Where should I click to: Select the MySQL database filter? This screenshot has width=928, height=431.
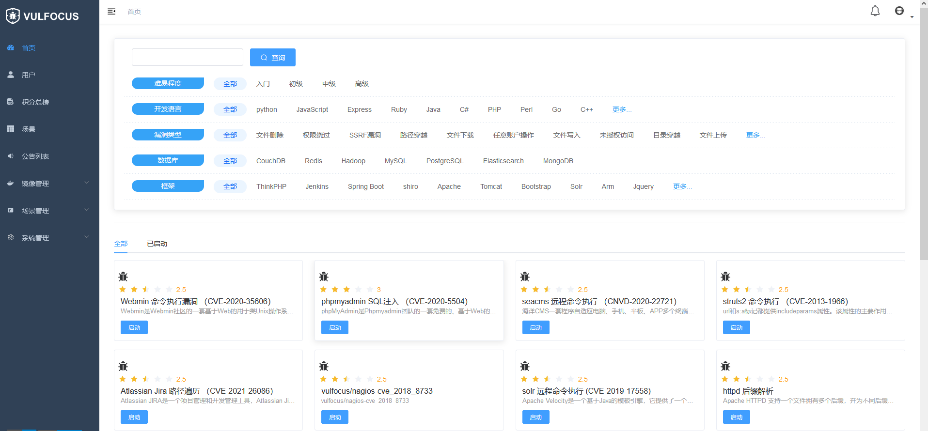(395, 160)
